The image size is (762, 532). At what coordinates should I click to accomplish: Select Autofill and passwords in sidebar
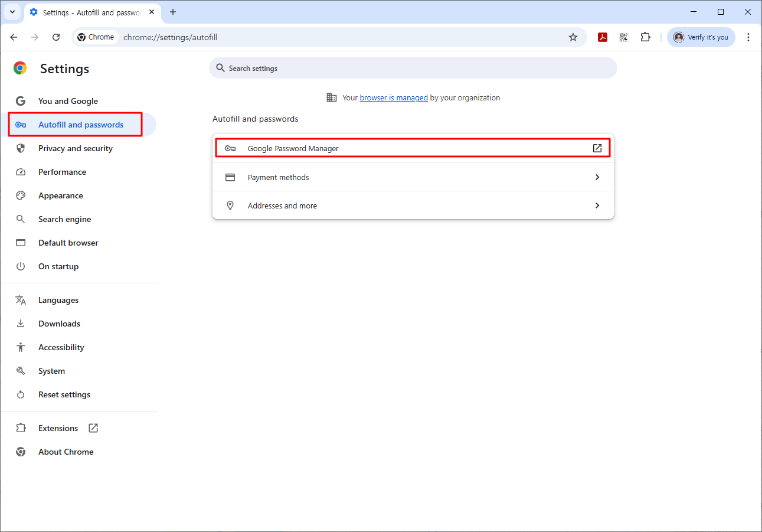pyautogui.click(x=78, y=125)
